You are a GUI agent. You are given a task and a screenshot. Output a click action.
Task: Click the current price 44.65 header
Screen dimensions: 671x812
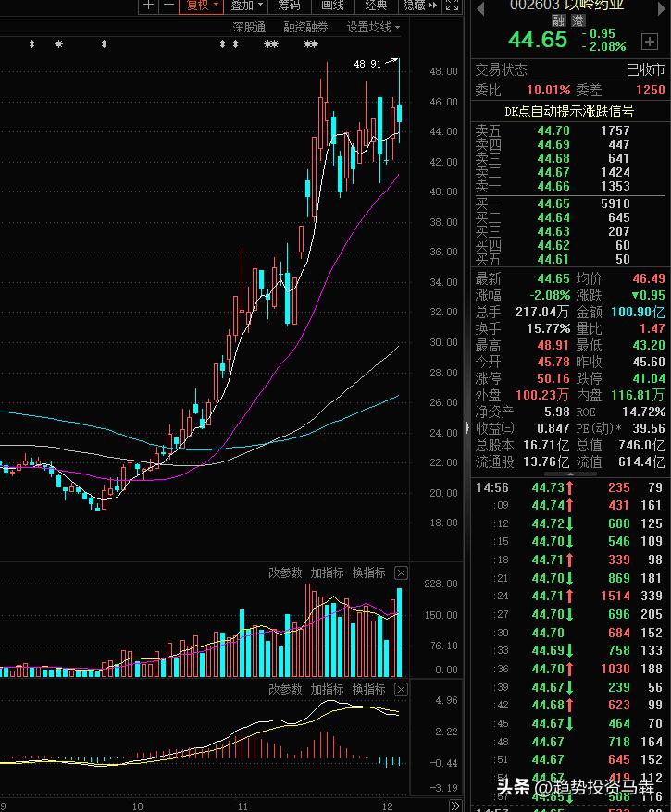pyautogui.click(x=538, y=40)
